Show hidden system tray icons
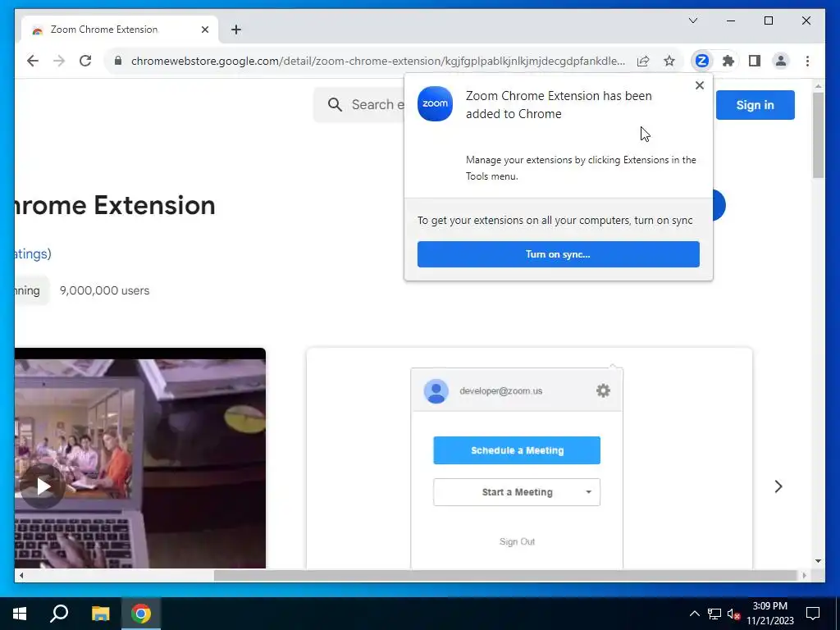The height and width of the screenshot is (630, 840). click(694, 614)
